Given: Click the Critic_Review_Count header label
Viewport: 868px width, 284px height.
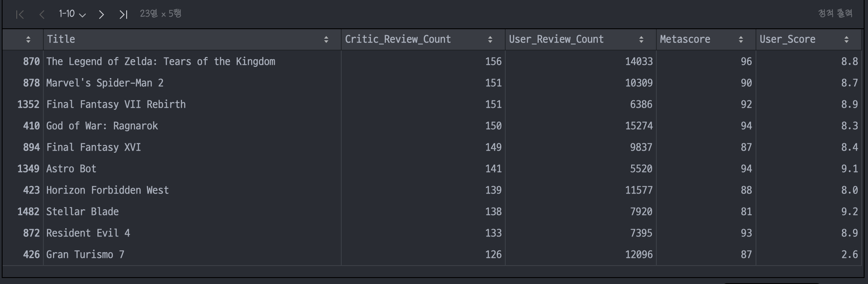Looking at the screenshot, I should 398,39.
